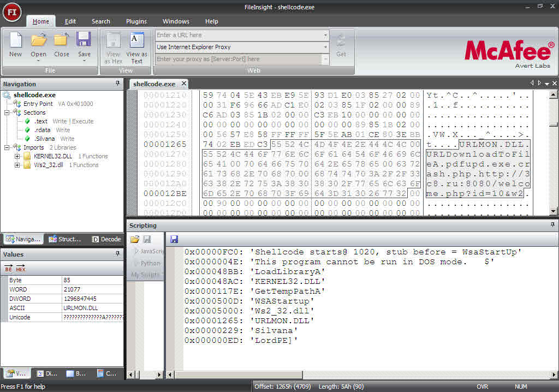The height and width of the screenshot is (392, 559).
Task: Click Open button's dropdown arrow
Action: point(38,61)
